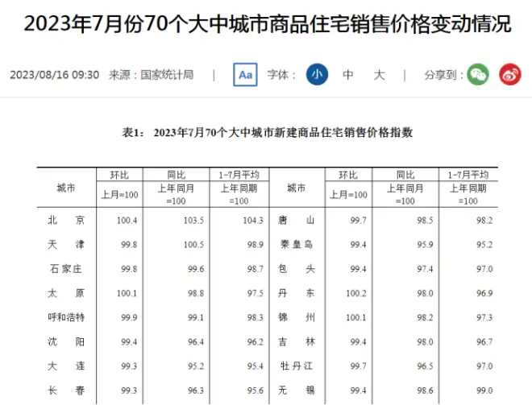532x405 pixels.
Task: Click the article headline about 70个大中城市
Action: coord(266,24)
